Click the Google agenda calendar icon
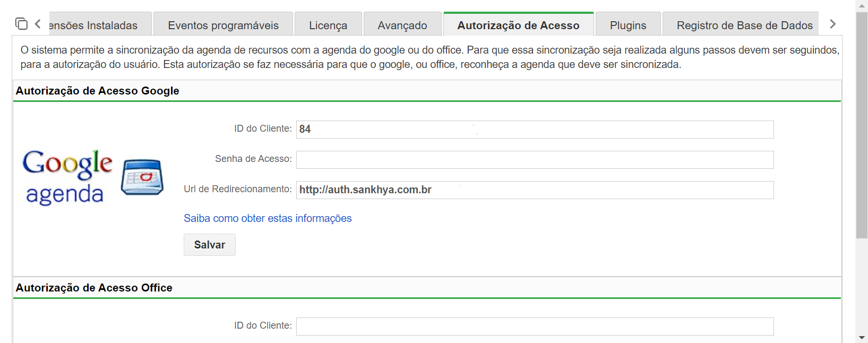The image size is (868, 343). [142, 177]
